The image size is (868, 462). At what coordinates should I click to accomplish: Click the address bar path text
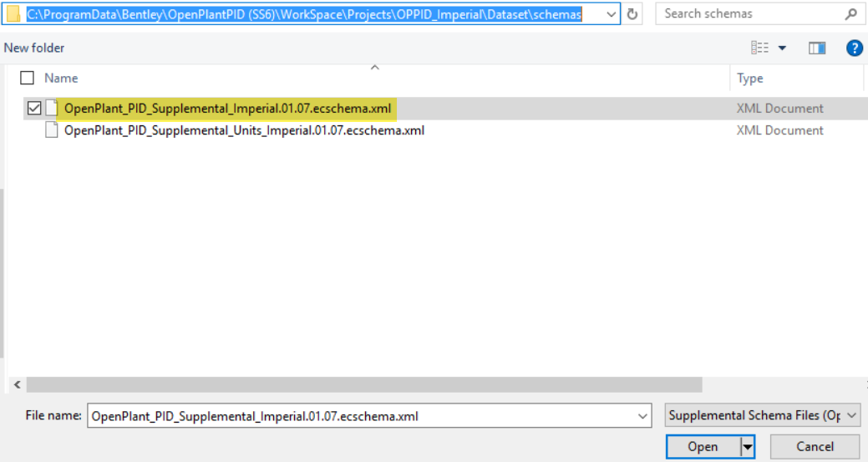click(x=304, y=14)
